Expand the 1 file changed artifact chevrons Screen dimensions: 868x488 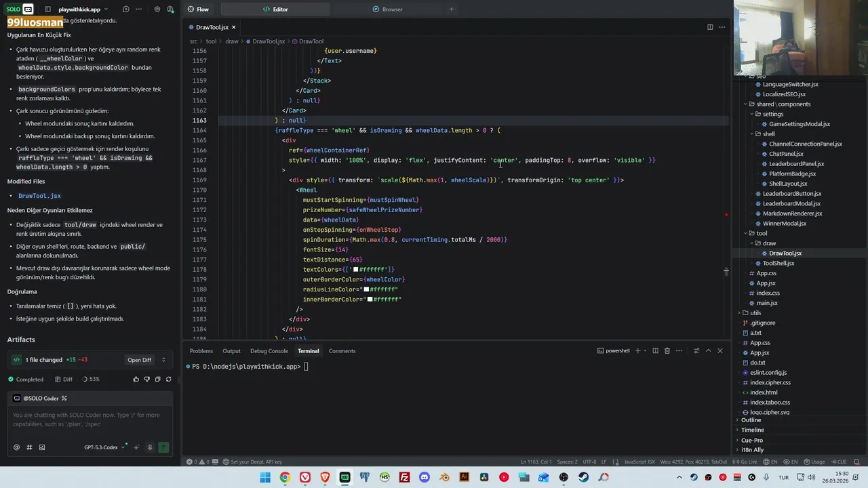[x=163, y=360]
